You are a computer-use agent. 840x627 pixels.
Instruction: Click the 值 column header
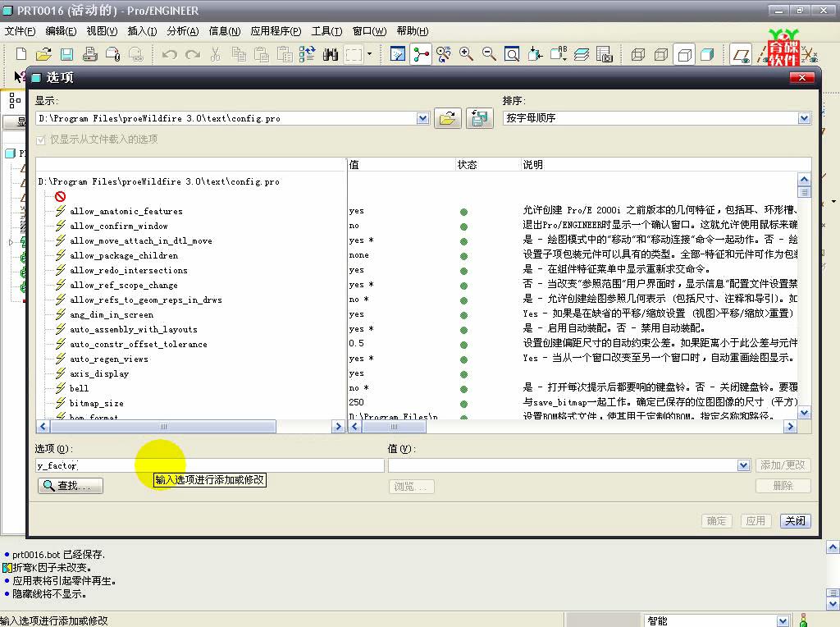click(401, 164)
